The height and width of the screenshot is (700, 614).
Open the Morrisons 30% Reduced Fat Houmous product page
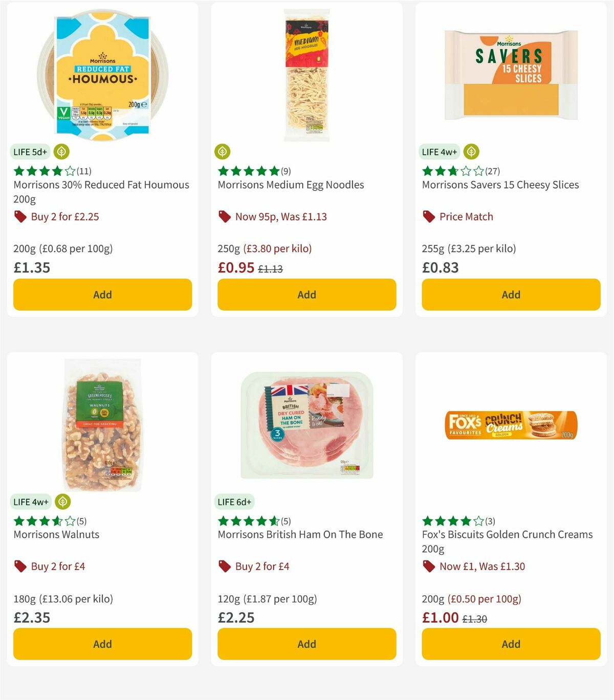pyautogui.click(x=101, y=191)
